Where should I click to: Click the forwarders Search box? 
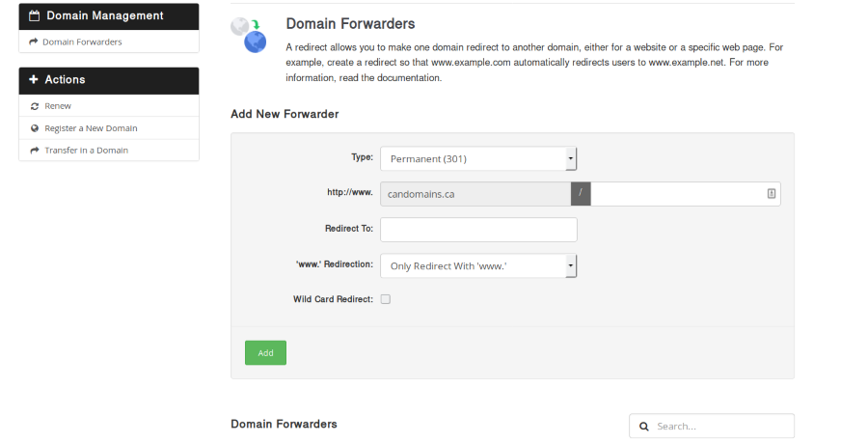click(720, 426)
